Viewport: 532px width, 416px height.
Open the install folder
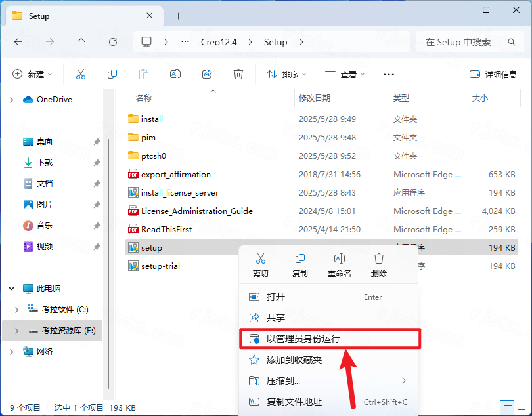point(152,119)
